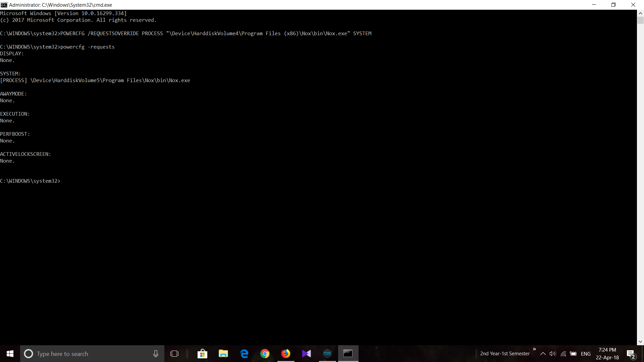
Task: Open Microsoft Store from the taskbar
Action: (202, 354)
